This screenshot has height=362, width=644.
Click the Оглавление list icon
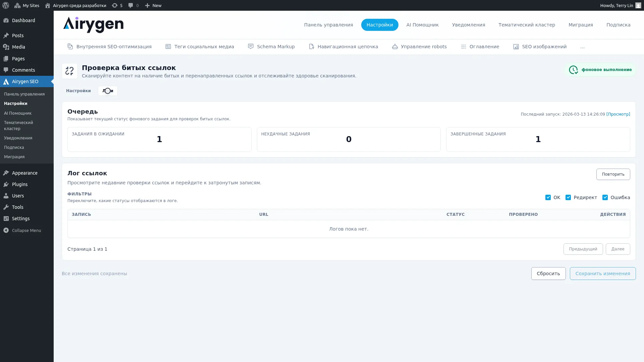(464, 47)
